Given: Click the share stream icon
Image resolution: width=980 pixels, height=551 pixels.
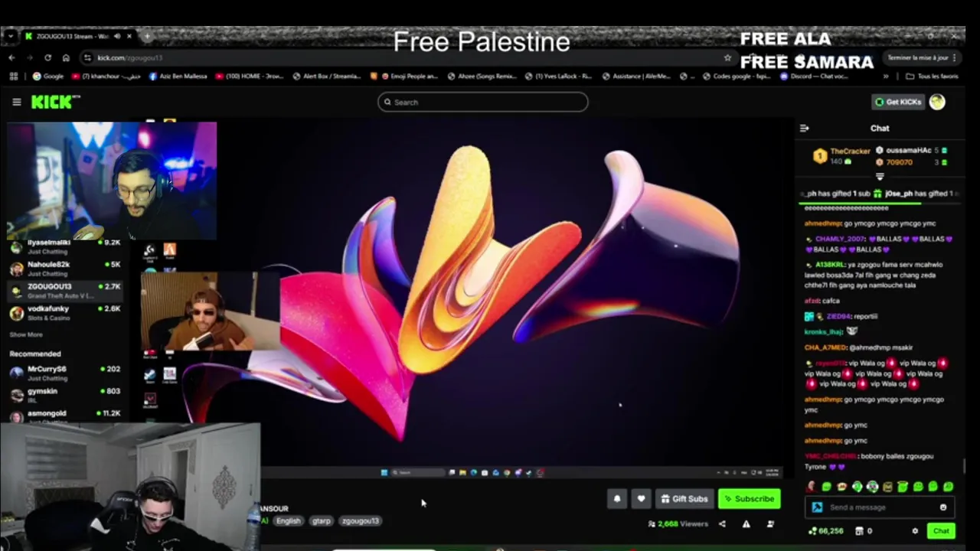Looking at the screenshot, I should point(722,524).
